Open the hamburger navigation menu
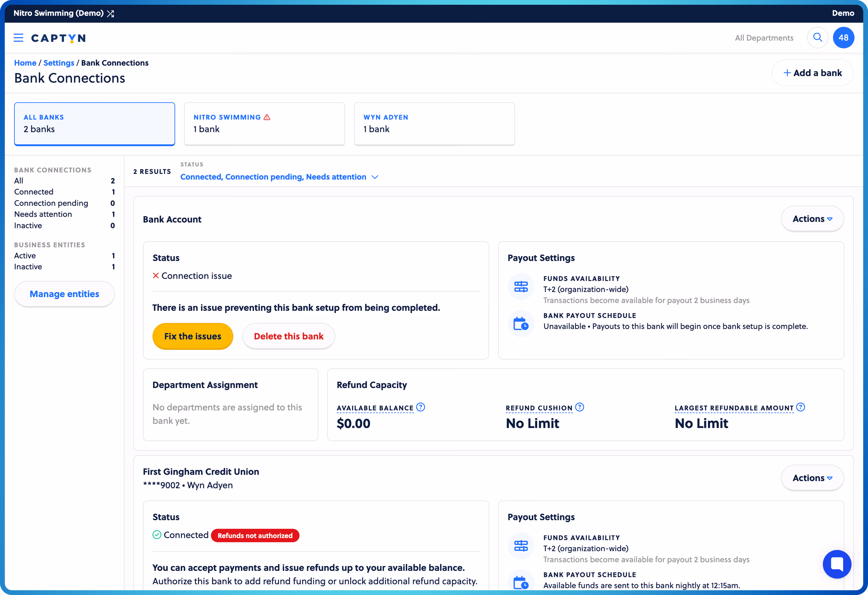 [18, 38]
